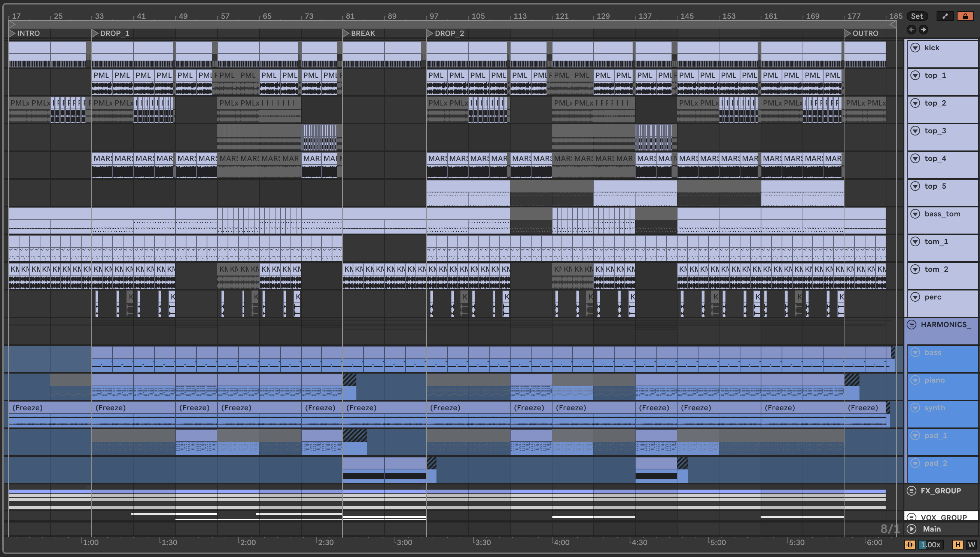The width and height of the screenshot is (980, 557).
Task: Select the pad_2 track title
Action: click(x=935, y=463)
